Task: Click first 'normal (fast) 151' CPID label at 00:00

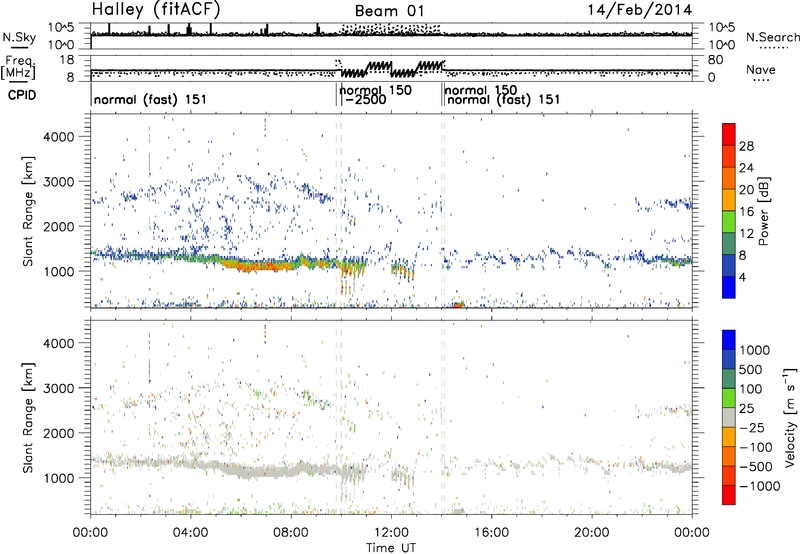Action: pyautogui.click(x=150, y=99)
